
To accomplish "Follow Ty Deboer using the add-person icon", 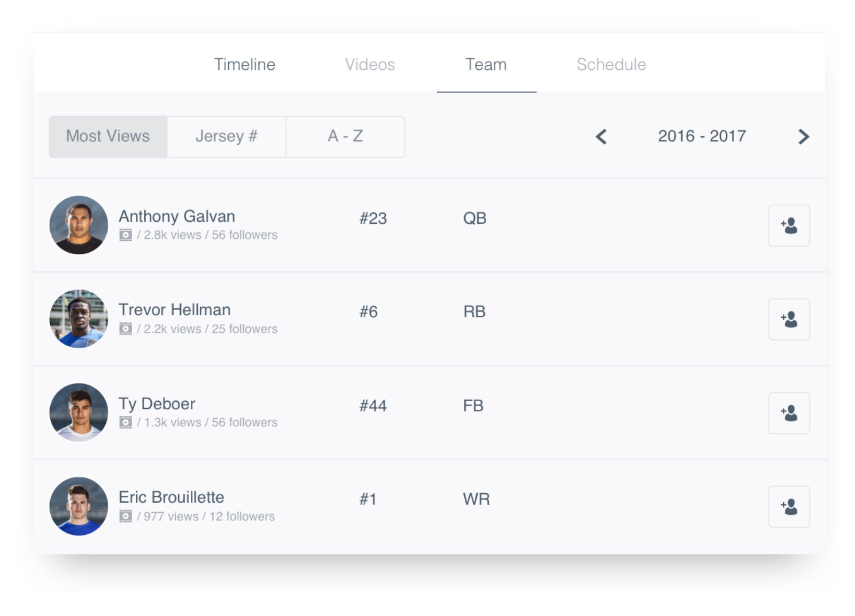I will pyautogui.click(x=789, y=412).
